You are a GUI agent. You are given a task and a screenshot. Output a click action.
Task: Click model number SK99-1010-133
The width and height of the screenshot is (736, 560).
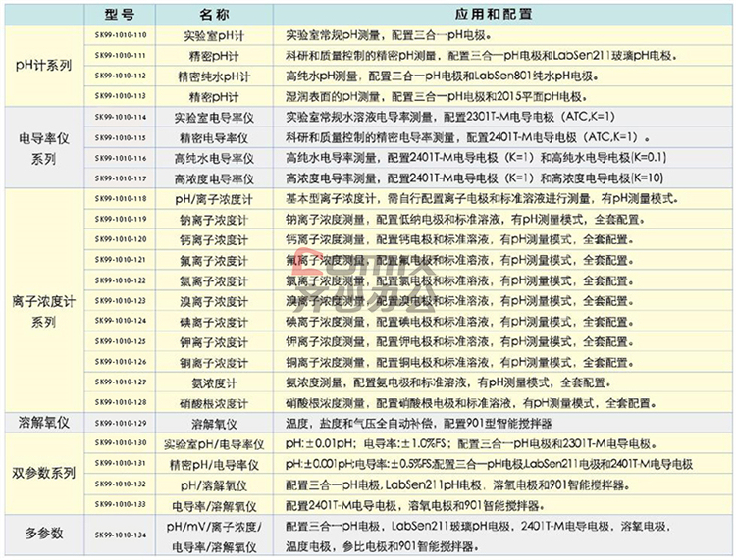click(121, 505)
